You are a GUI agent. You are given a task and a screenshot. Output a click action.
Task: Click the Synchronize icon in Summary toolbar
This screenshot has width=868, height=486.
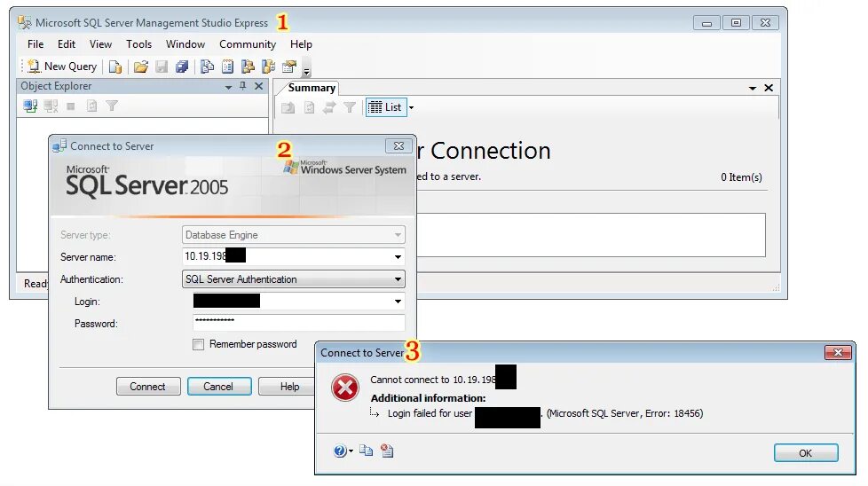coord(329,107)
